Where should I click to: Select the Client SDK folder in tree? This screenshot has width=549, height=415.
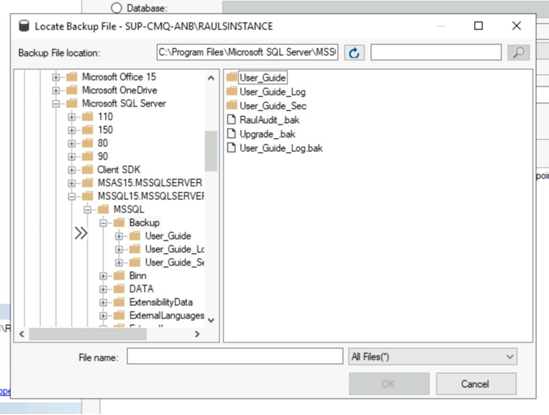[x=119, y=170]
